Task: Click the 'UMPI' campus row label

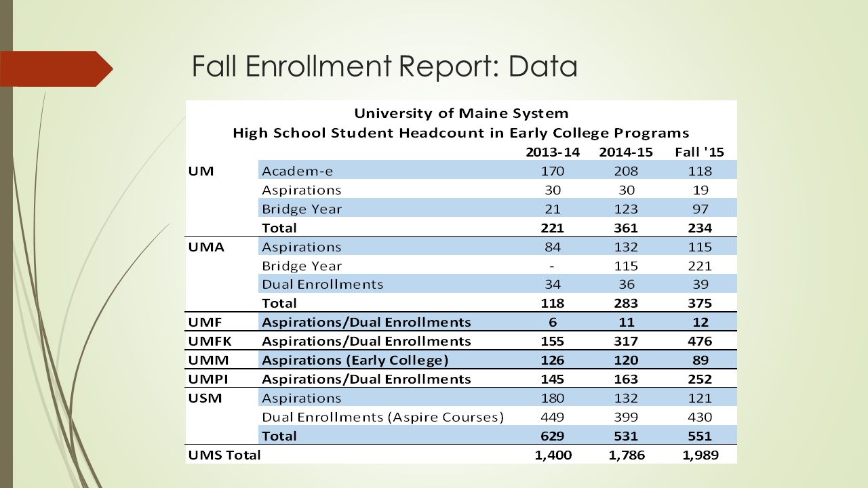Action: (210, 378)
